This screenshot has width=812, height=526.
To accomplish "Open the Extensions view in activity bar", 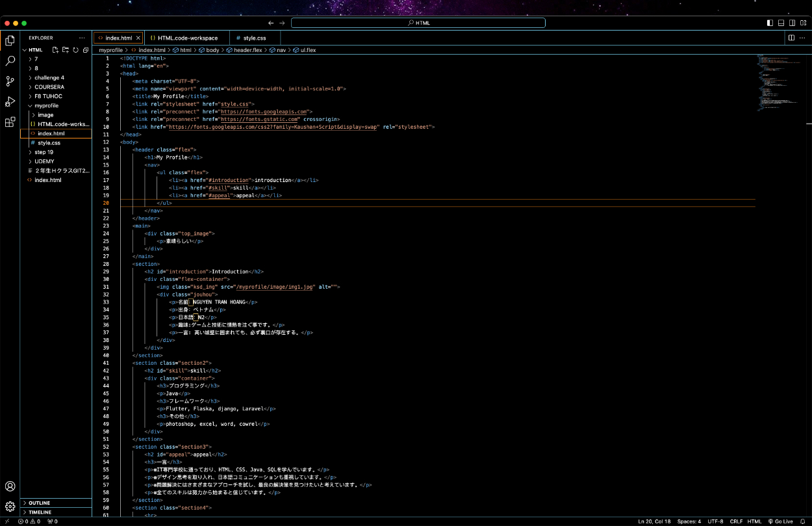I will coord(10,122).
